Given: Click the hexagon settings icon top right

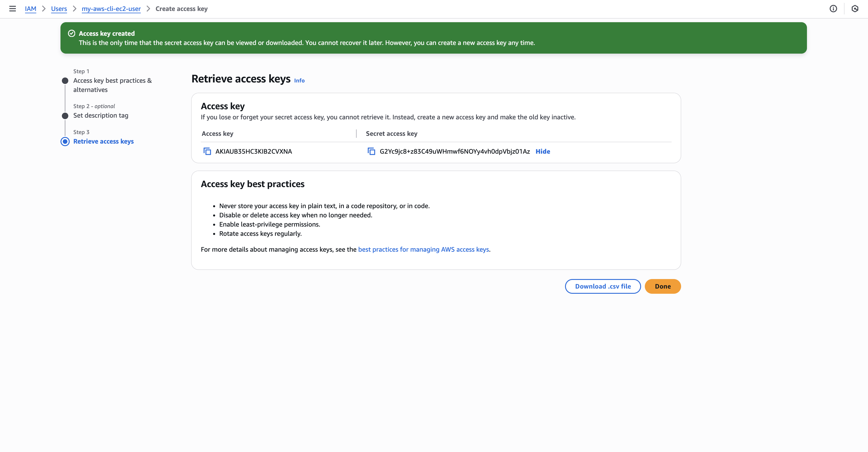Looking at the screenshot, I should tap(854, 9).
